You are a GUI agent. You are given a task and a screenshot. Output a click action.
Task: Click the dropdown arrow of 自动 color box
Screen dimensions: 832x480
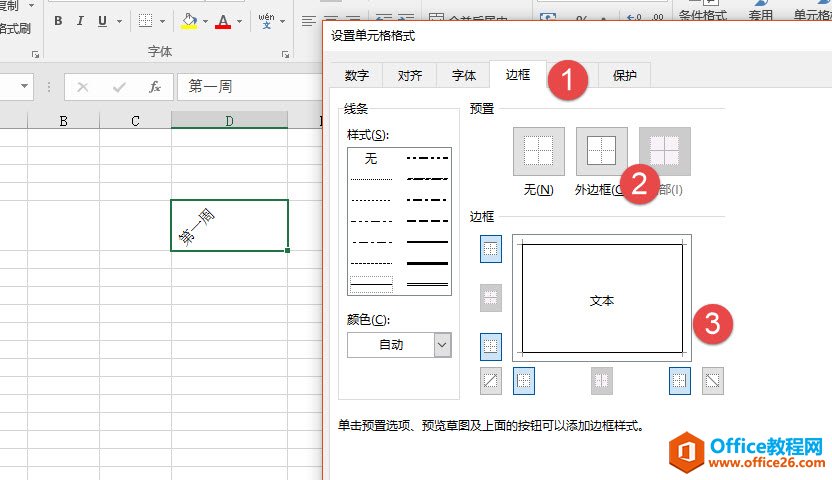tap(443, 345)
